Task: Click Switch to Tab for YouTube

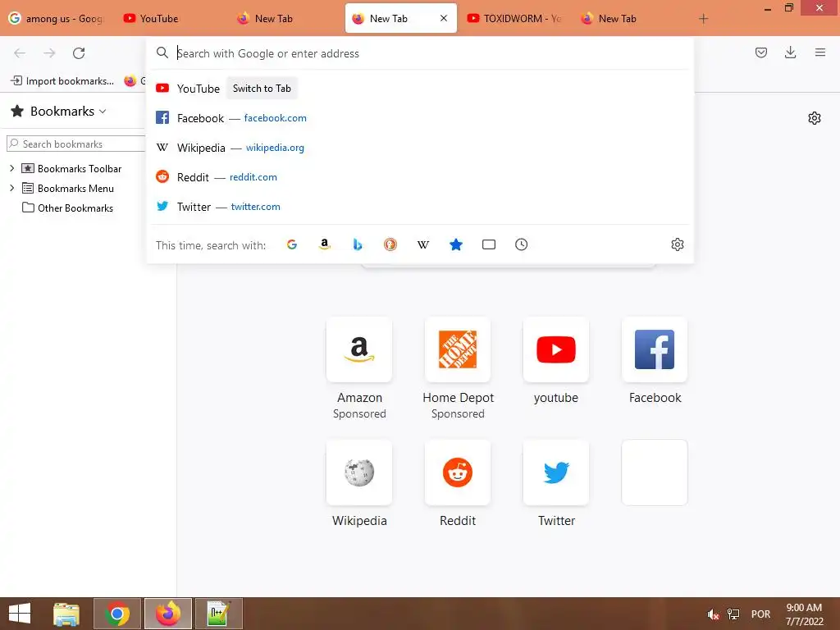Action: click(262, 89)
